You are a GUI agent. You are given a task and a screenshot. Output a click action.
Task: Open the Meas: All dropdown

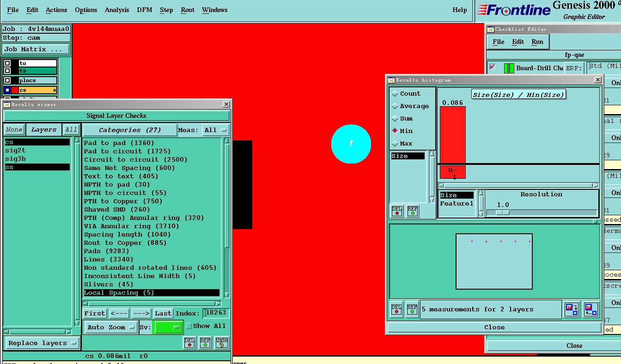point(216,130)
